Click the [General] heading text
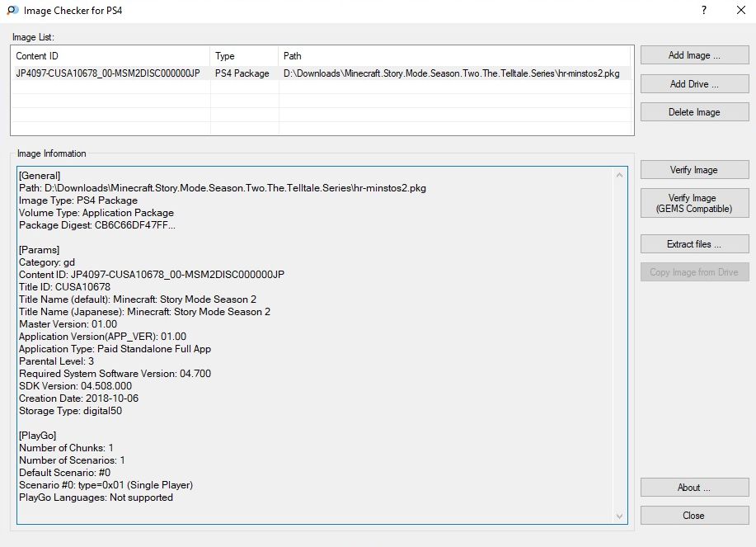756x547 pixels. coord(40,176)
